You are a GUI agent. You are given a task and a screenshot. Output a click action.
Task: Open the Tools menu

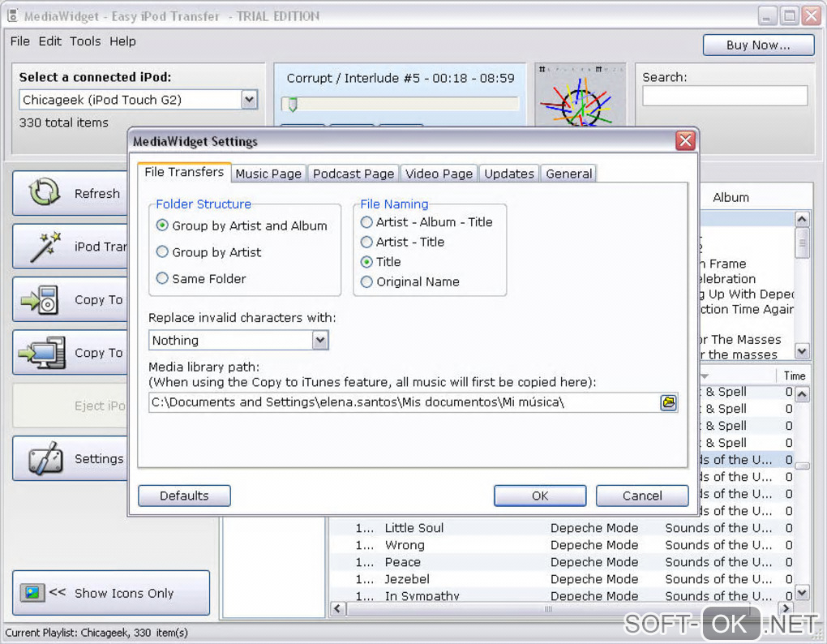click(85, 41)
